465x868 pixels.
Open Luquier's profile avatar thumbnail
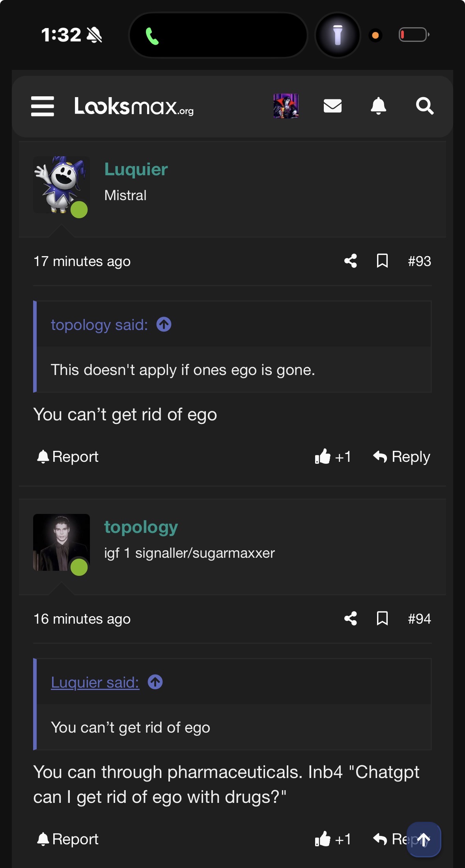click(61, 185)
